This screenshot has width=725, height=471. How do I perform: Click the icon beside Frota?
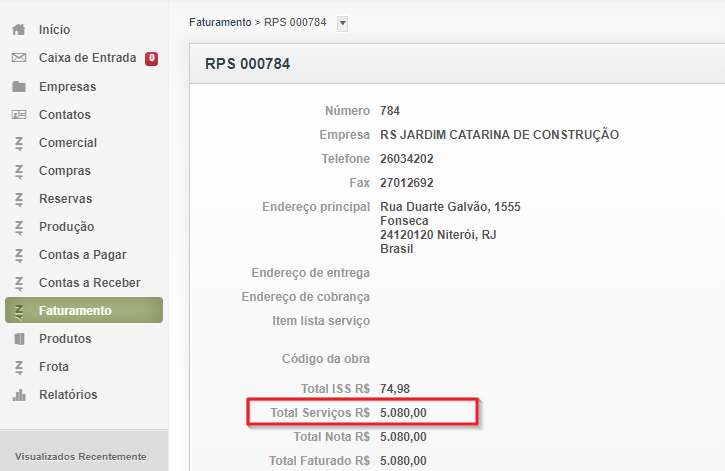pyautogui.click(x=18, y=367)
